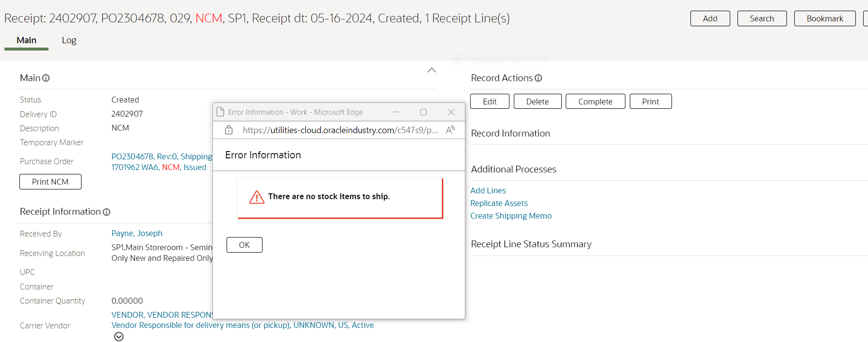Open the Create Shipping Memo link

pos(510,216)
